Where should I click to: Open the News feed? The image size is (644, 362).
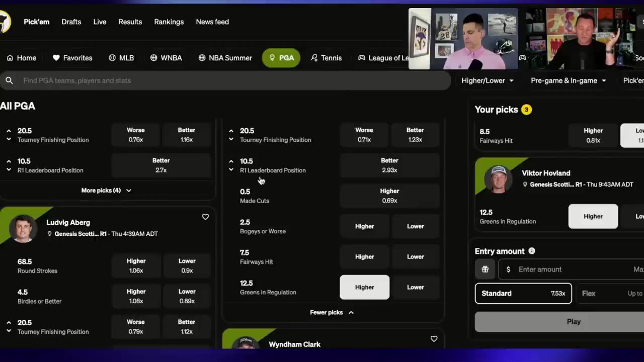point(212,22)
